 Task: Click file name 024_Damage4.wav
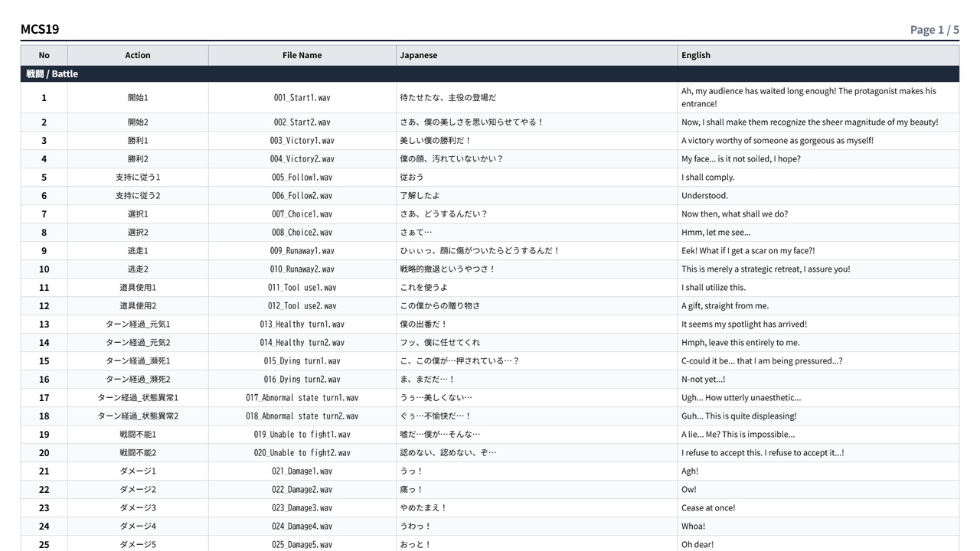302,527
